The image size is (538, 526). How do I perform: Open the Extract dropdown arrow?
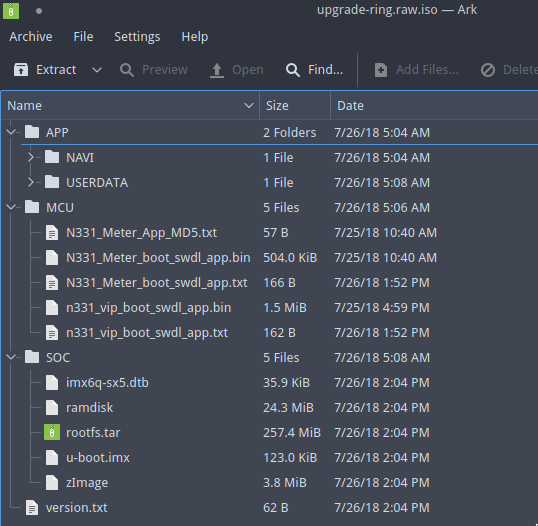click(97, 70)
